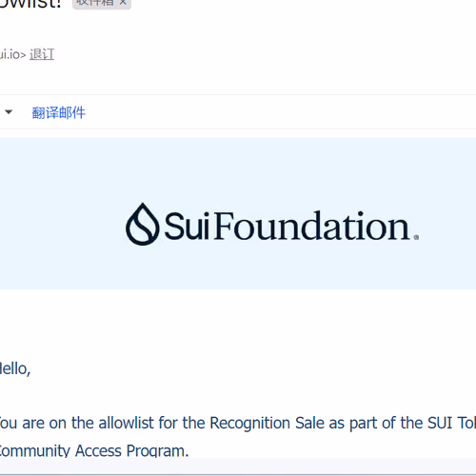Click the email subject ending in "owlist!"
This screenshot has height=476, width=476.
coord(30,3)
